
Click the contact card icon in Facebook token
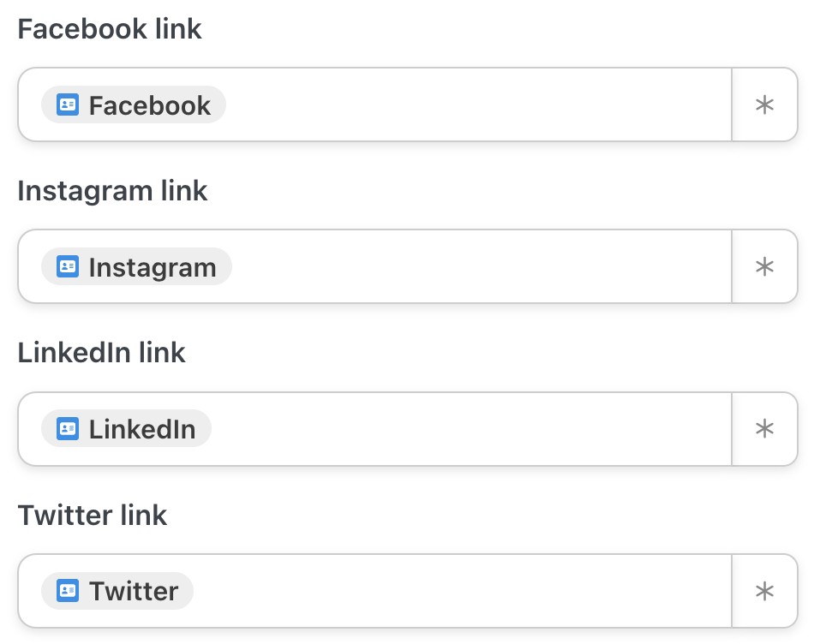[68, 105]
